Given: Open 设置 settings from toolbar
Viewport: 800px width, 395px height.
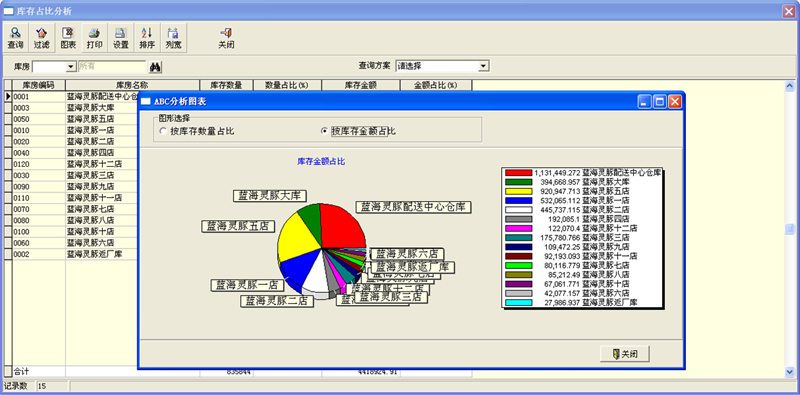Looking at the screenshot, I should click(x=121, y=38).
